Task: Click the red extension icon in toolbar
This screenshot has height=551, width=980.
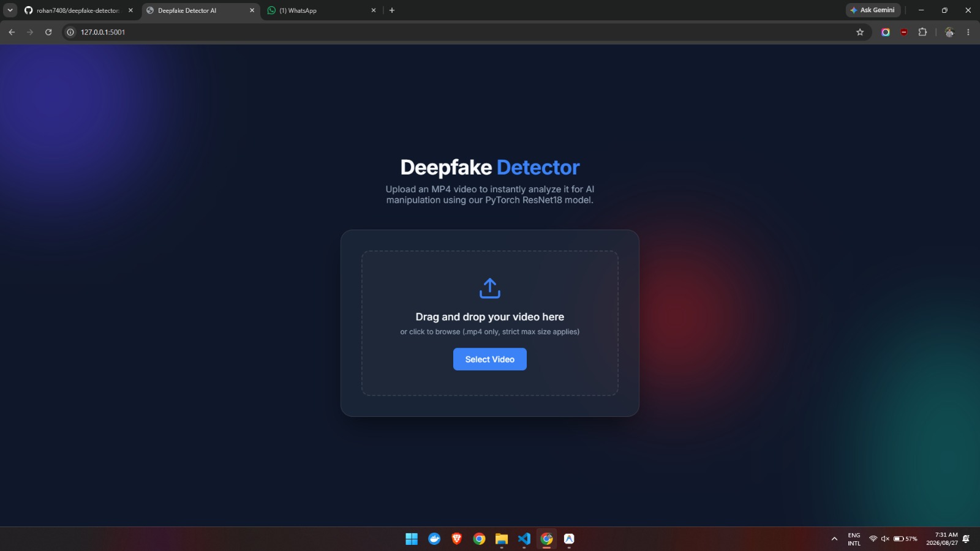Action: tap(904, 32)
